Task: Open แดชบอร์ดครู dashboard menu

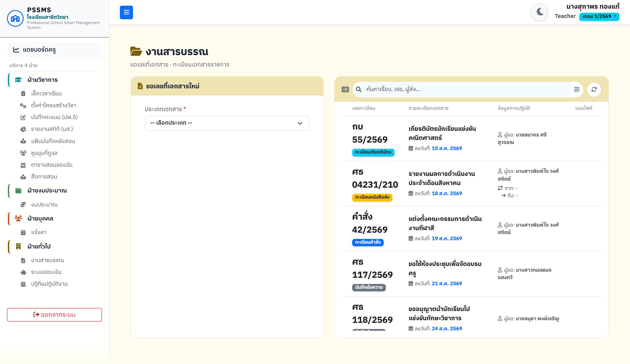Action: click(54, 50)
